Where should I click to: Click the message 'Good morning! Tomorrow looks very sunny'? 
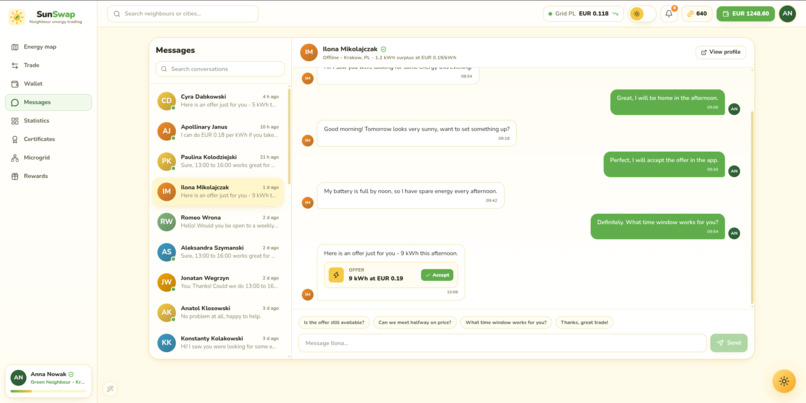pos(416,133)
